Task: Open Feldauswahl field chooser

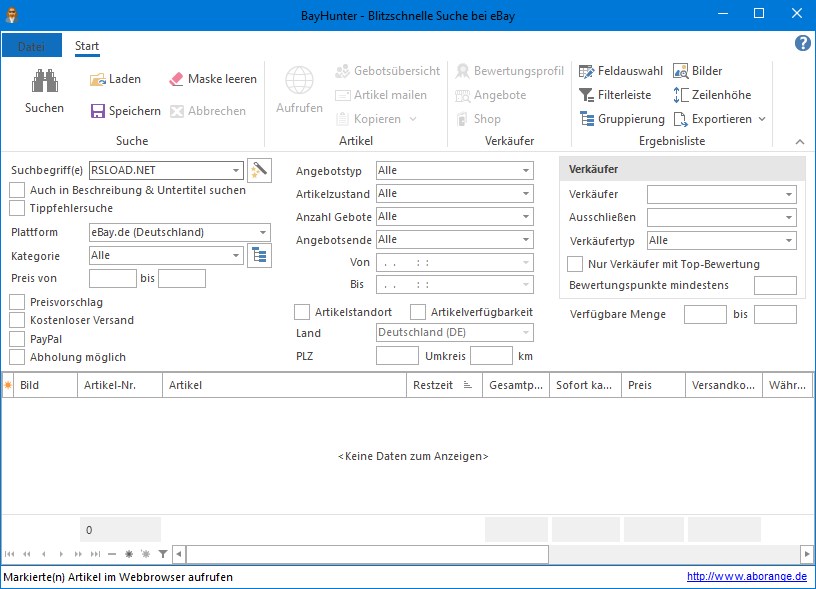Action: coord(621,71)
